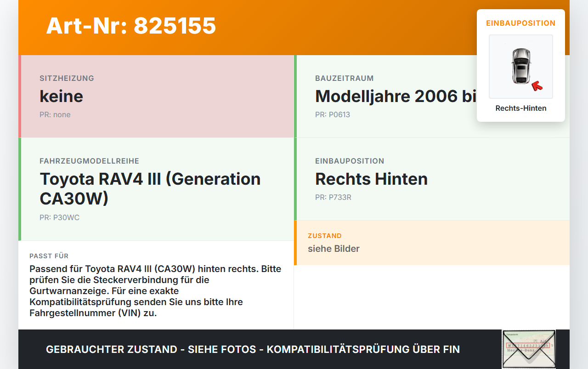Click the 'PR: P30WC' code
The height and width of the screenshot is (369, 588).
pyautogui.click(x=59, y=218)
